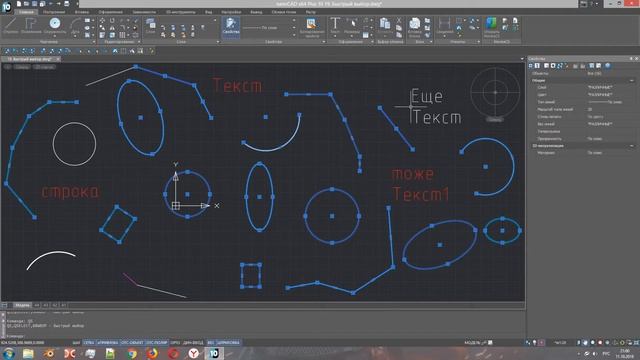
Task: Toggle ОТС-ПОЛЯР polar tracking in status bar
Action: coord(157,342)
